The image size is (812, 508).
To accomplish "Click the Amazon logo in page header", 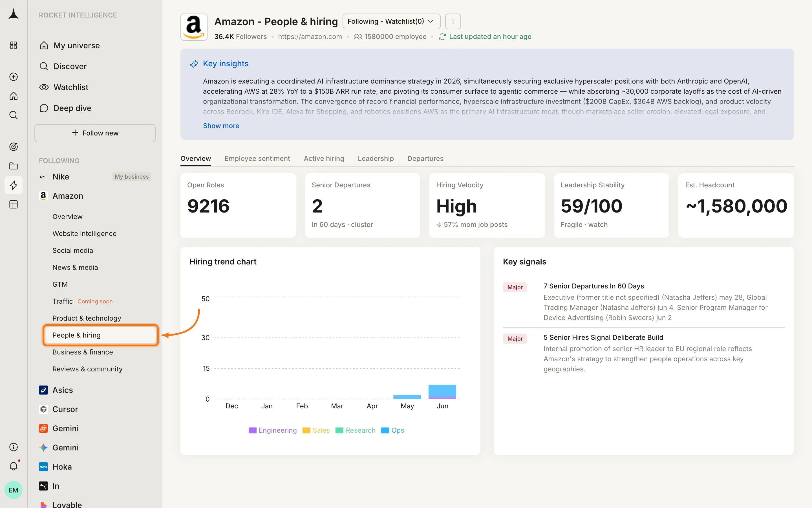I will tap(194, 27).
